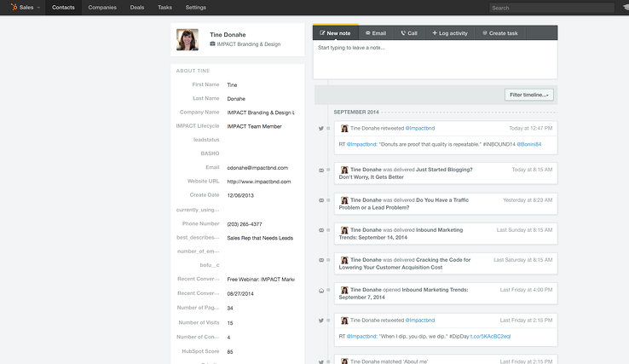
Task: Click Twitter icon beside 'About me' match
Action: [x=321, y=361]
